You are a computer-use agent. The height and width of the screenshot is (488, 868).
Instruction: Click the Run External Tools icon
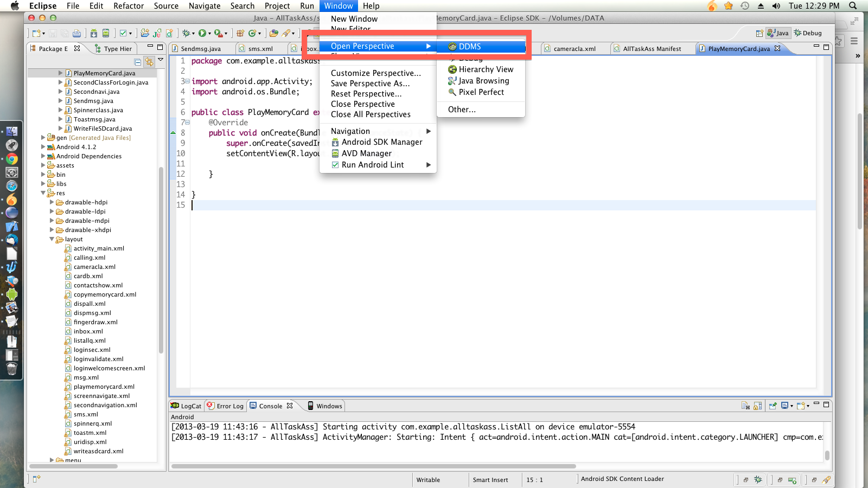218,33
